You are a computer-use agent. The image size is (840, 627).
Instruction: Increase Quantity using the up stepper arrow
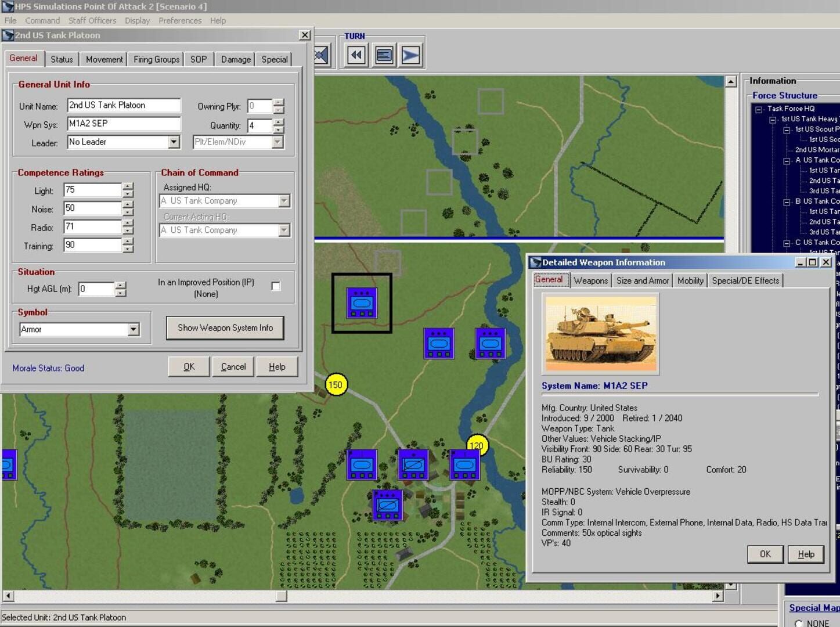(x=278, y=122)
